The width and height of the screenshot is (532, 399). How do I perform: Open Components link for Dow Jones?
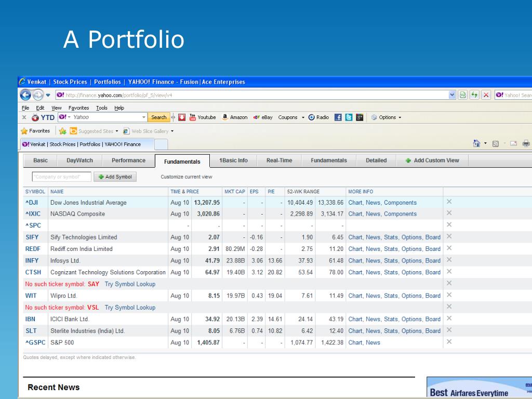[x=400, y=203]
